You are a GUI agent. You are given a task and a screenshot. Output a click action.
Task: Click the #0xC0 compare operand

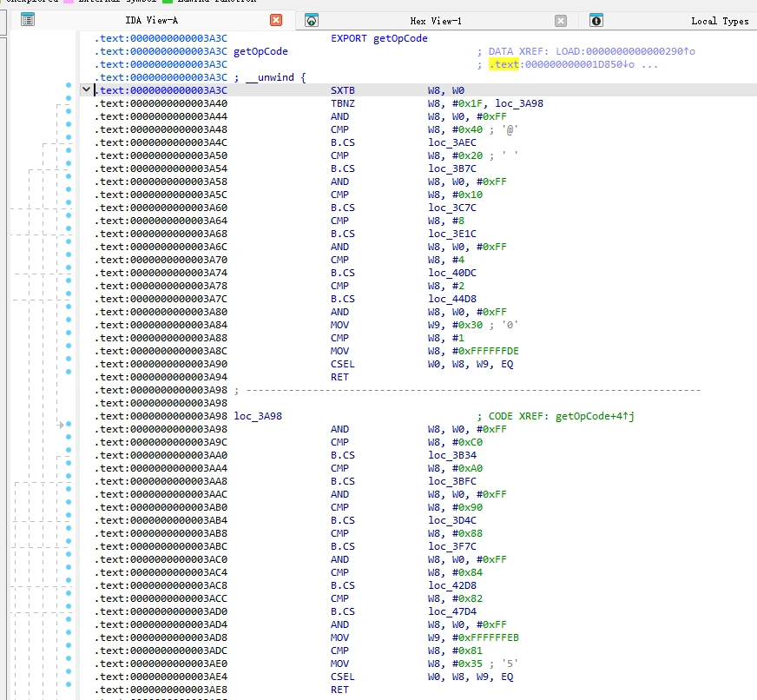coord(467,442)
